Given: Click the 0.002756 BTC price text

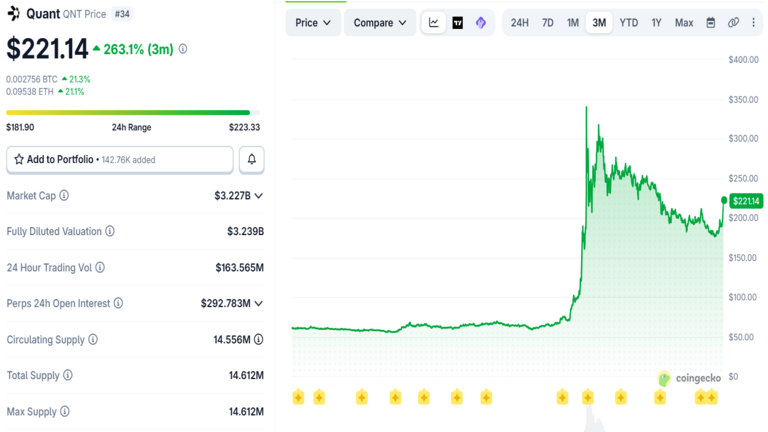Looking at the screenshot, I should click(x=32, y=79).
